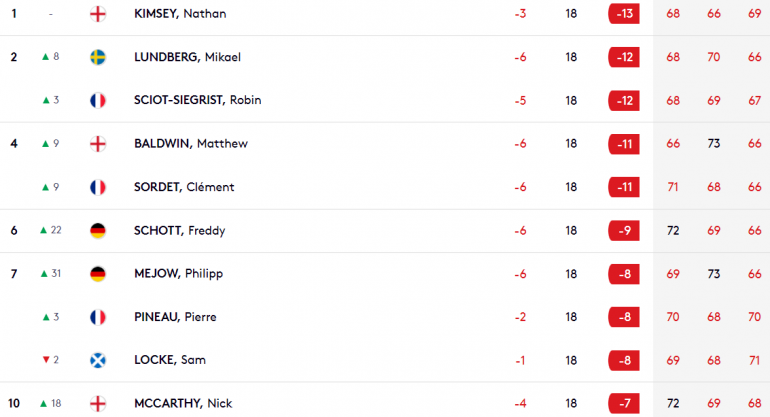Click the red -9 total badge for Schott
The image size is (770, 417).
[x=624, y=230]
